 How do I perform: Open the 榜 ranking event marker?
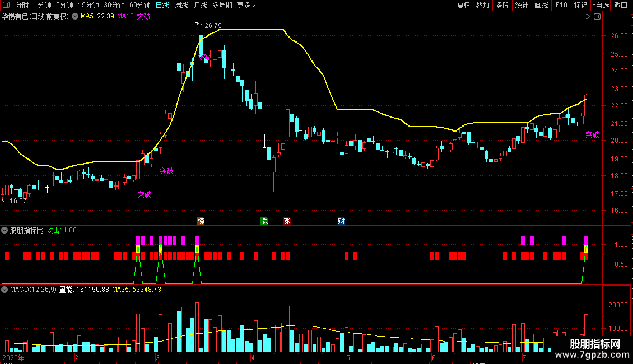[x=201, y=221]
